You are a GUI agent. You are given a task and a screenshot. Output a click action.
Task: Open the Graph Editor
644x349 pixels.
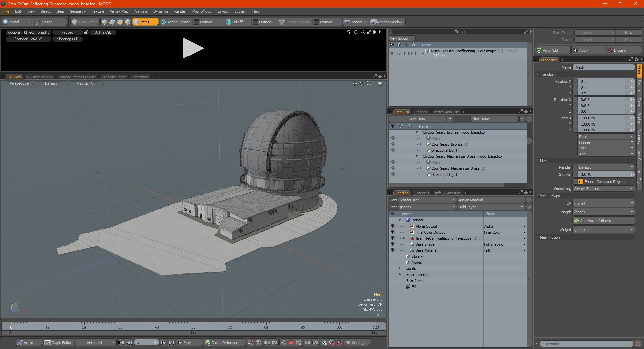pyautogui.click(x=58, y=343)
